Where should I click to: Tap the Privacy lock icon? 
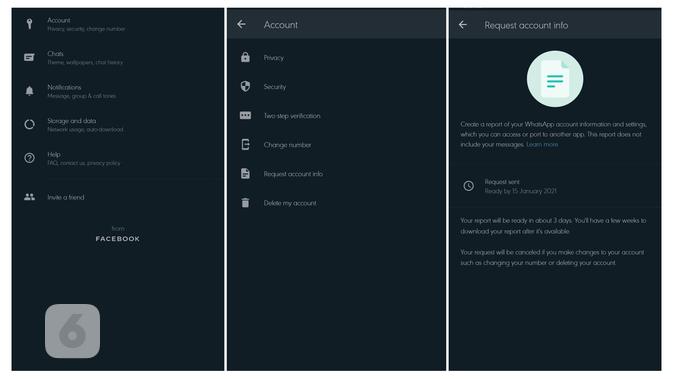tap(245, 57)
